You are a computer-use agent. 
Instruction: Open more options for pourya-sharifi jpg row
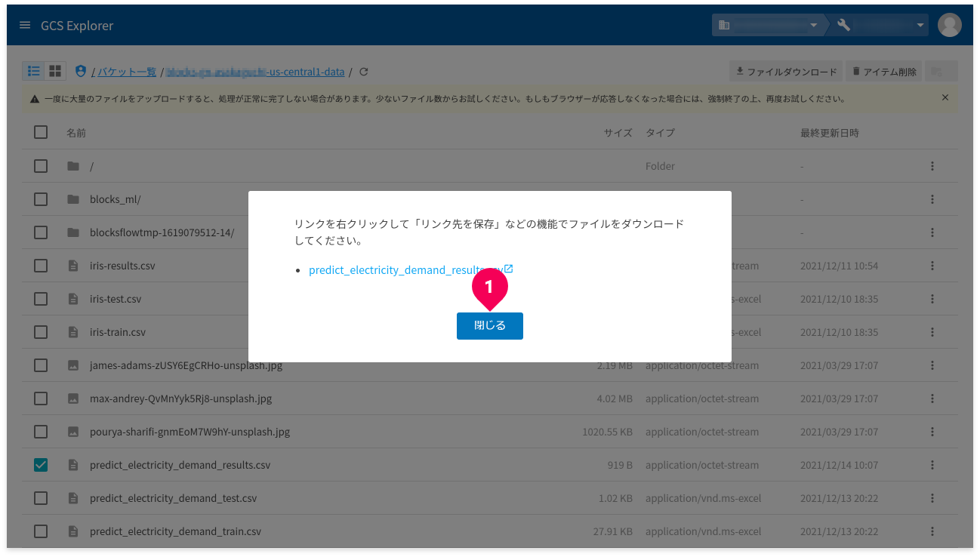932,432
